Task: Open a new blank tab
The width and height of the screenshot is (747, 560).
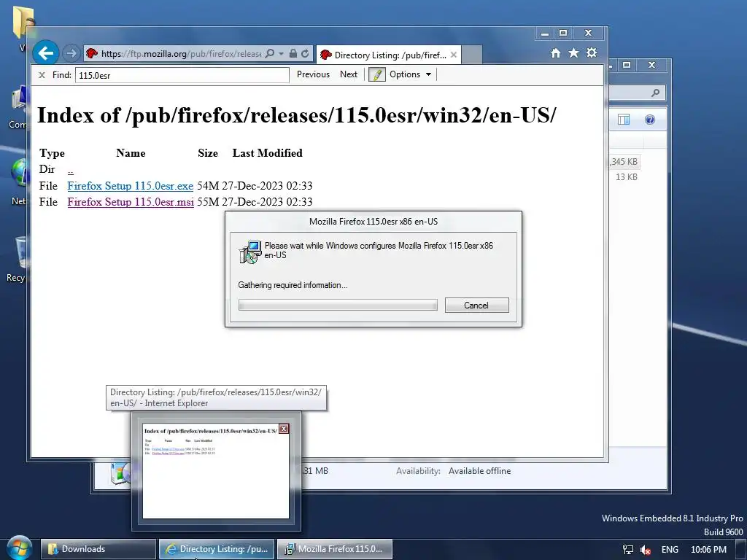Action: 472,55
